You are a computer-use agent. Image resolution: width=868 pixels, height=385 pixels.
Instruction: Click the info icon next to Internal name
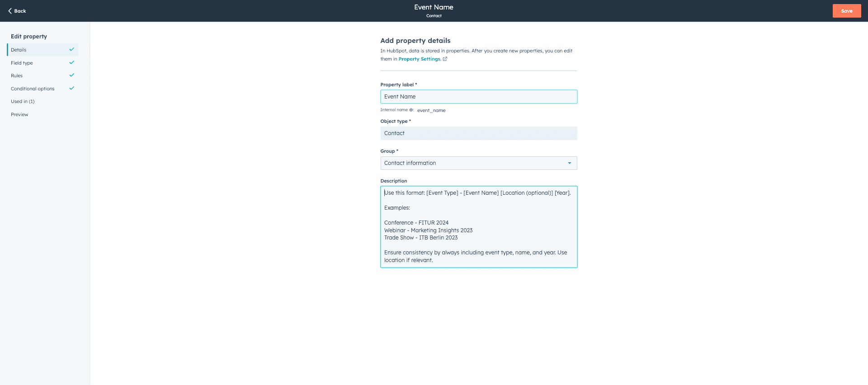point(411,110)
